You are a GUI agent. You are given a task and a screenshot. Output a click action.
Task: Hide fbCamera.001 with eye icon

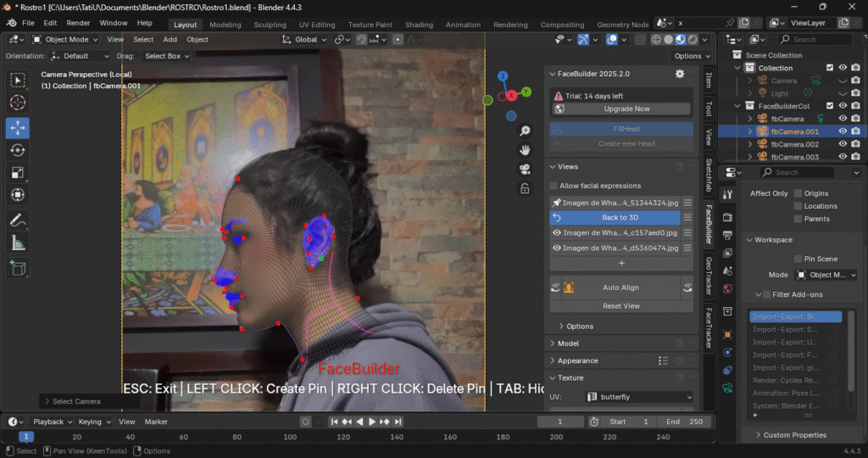[x=843, y=131]
